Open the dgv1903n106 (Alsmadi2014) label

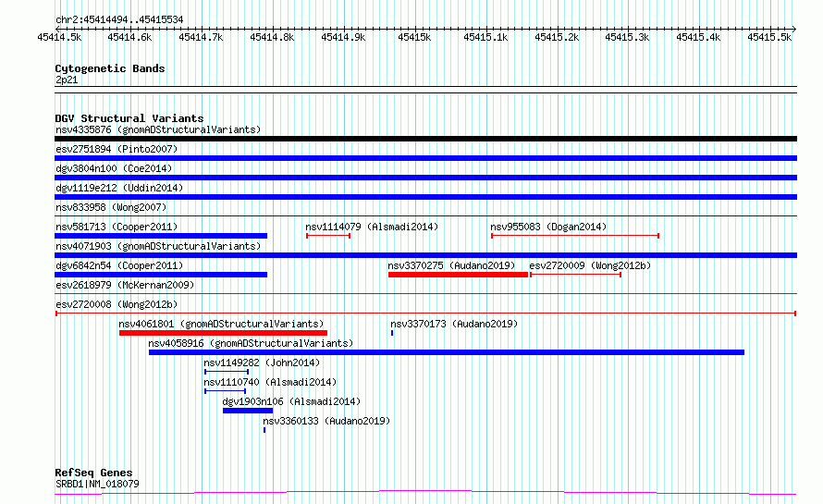pos(291,401)
